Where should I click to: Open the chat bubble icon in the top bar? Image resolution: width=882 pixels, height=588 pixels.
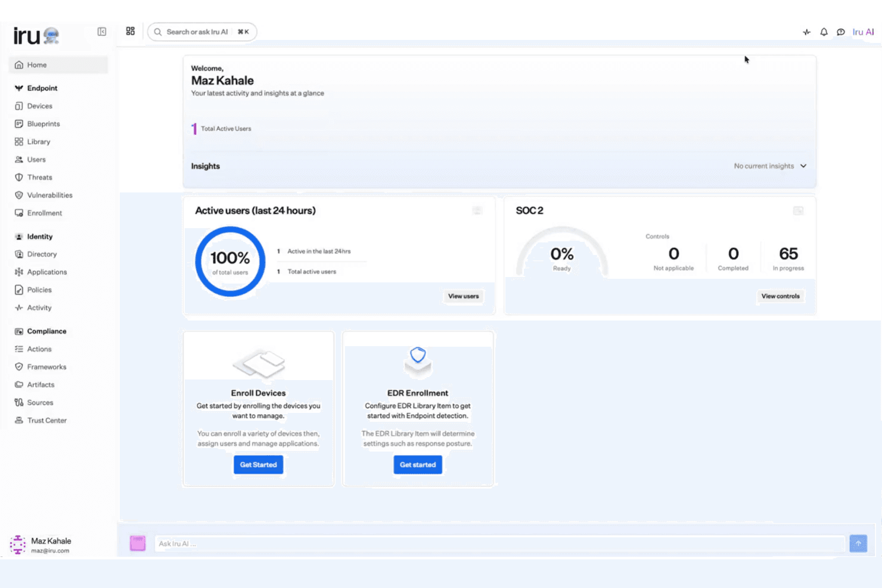click(x=841, y=32)
